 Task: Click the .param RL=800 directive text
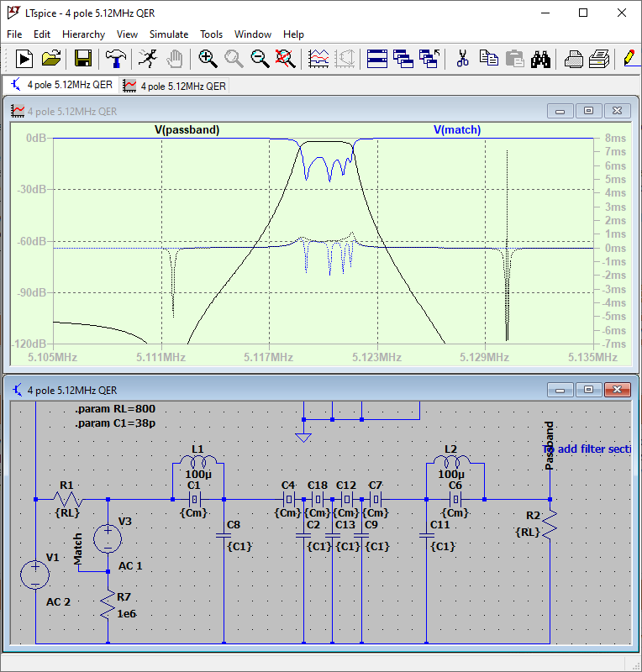pyautogui.click(x=115, y=409)
